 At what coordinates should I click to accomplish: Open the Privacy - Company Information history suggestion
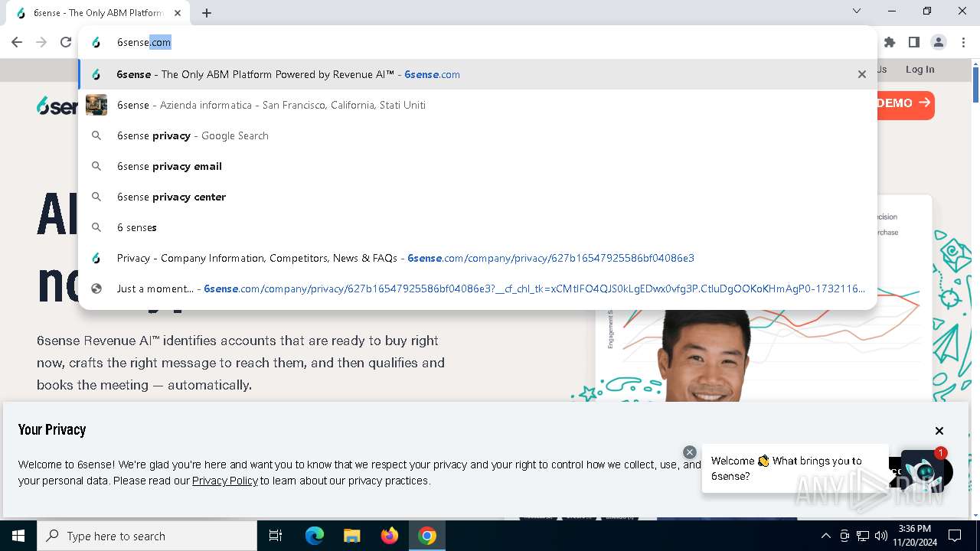point(478,258)
